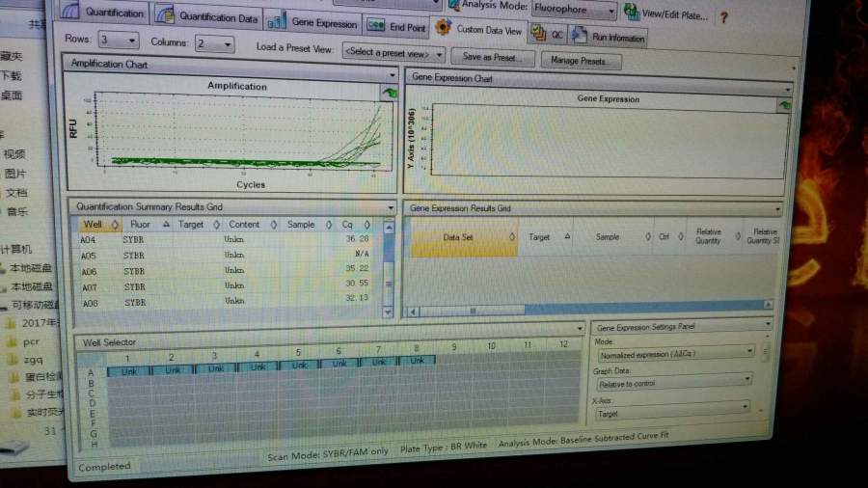This screenshot has height=488, width=868.
Task: Expand the Gene Expression Chart panel selector
Action: coord(788,89)
